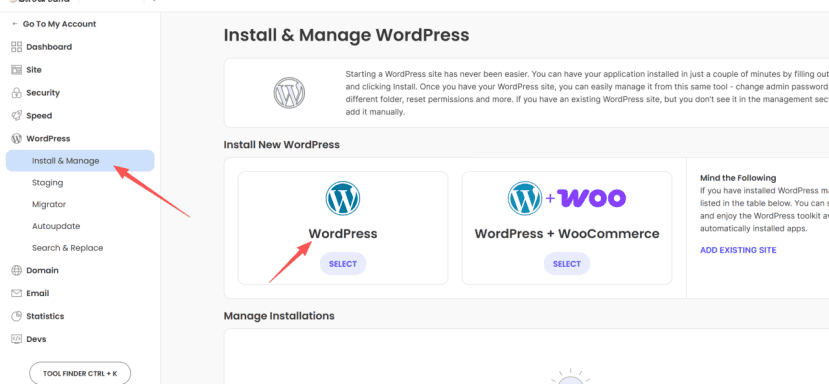829x385 pixels.
Task: Click the ADD EXISTING SITE link
Action: (x=738, y=250)
